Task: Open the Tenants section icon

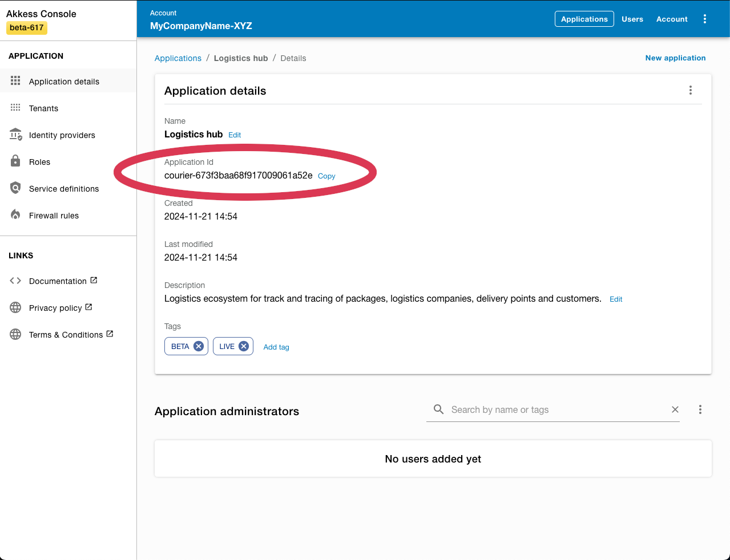Action: pyautogui.click(x=15, y=108)
